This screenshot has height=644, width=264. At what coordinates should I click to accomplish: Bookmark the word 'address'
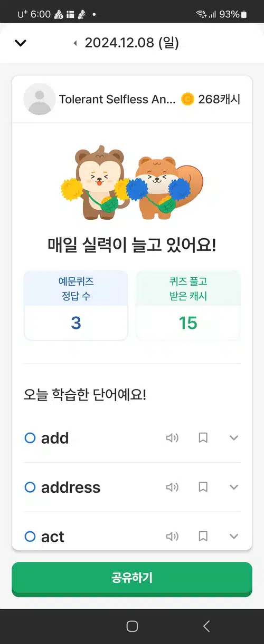pos(203,487)
